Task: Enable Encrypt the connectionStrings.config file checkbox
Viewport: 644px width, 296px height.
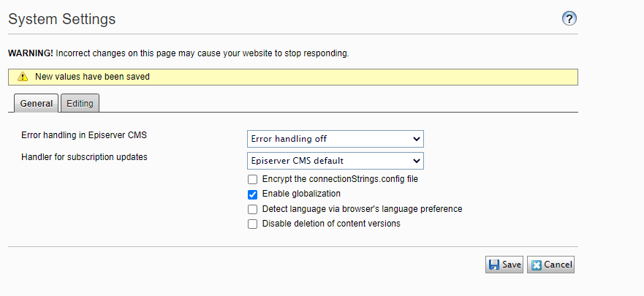Action: (x=253, y=179)
